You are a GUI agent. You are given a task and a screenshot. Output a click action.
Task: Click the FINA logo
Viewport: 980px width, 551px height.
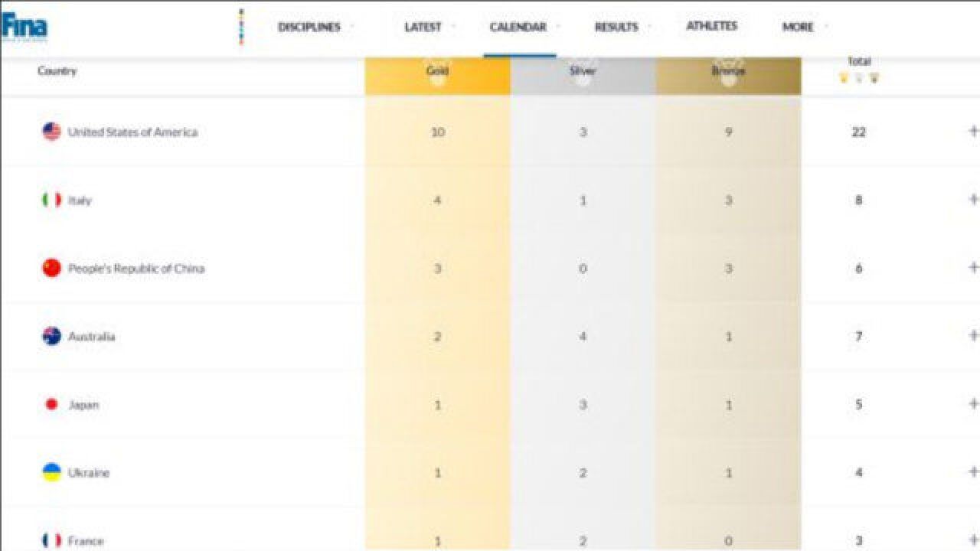[x=24, y=27]
